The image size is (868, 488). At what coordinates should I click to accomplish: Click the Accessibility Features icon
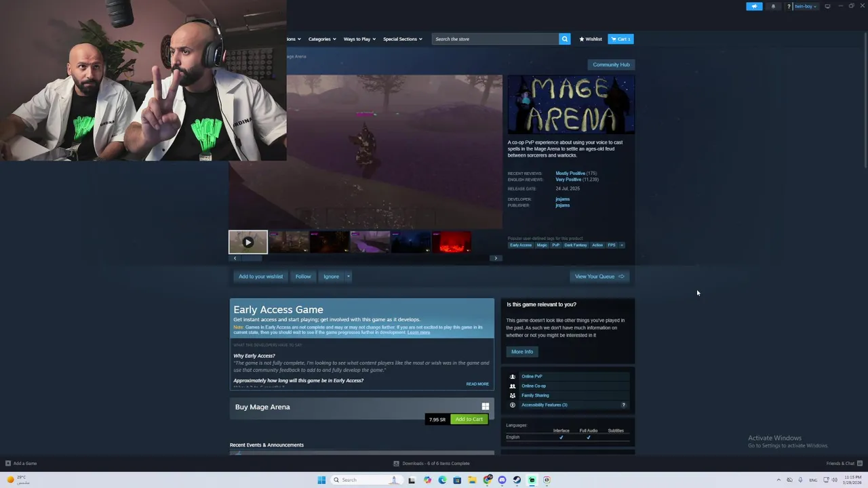click(x=512, y=405)
